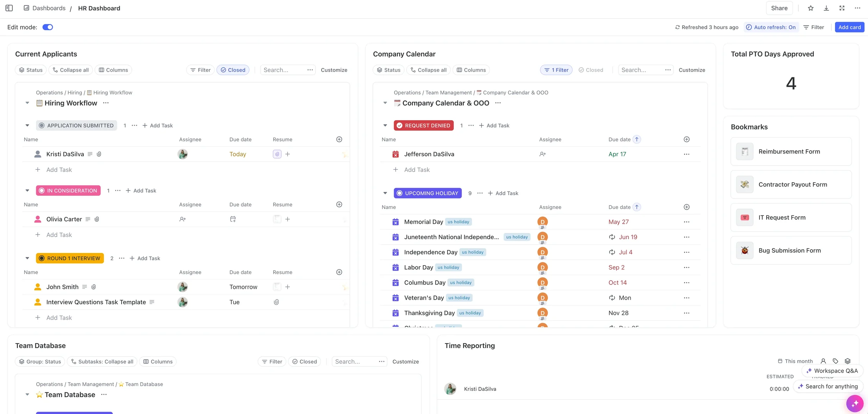Open row options for Memorial Day

point(687,222)
